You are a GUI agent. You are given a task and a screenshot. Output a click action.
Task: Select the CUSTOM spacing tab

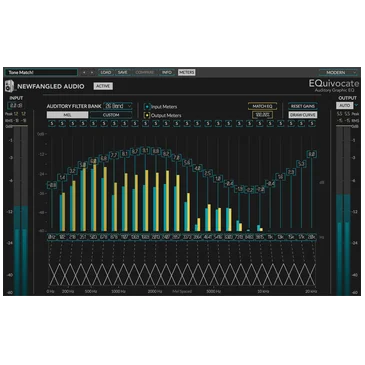point(111,115)
